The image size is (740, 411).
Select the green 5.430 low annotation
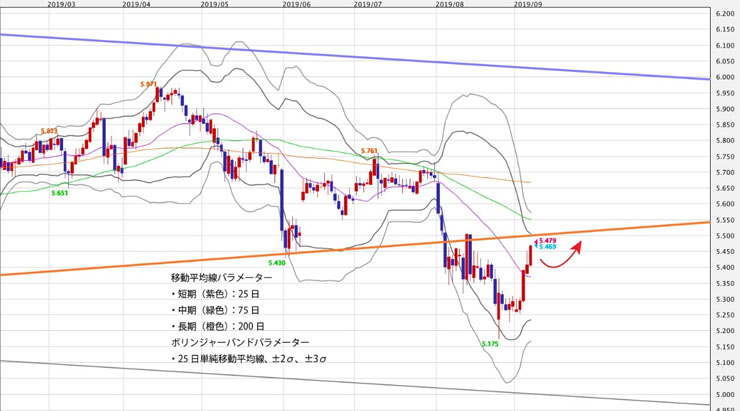277,263
